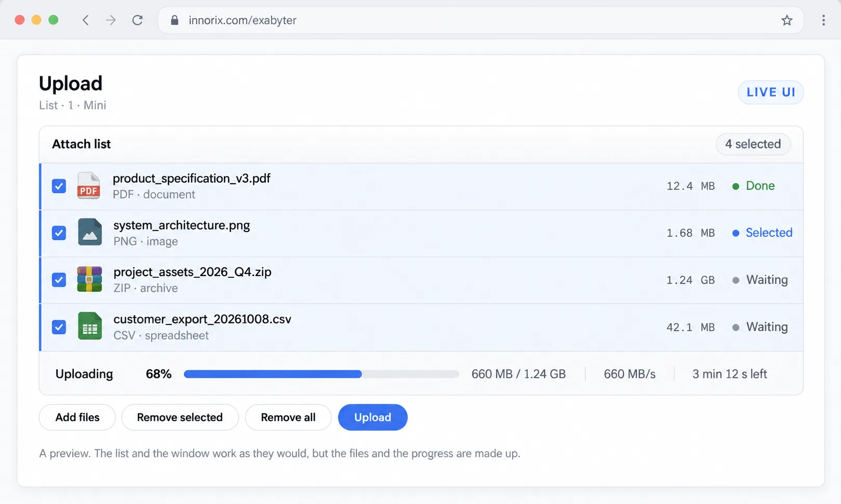Click the 3 min 12 s left estimate

(x=730, y=374)
